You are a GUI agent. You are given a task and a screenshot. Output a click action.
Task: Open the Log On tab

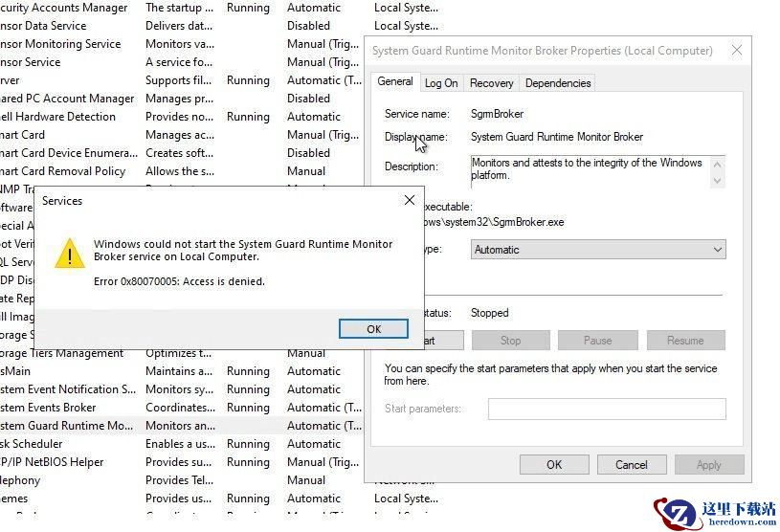[x=441, y=83]
